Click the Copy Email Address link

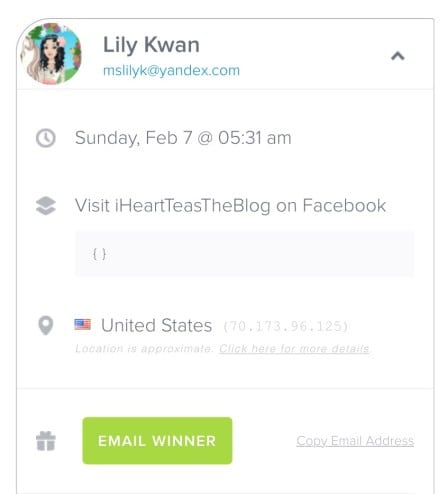click(x=355, y=441)
